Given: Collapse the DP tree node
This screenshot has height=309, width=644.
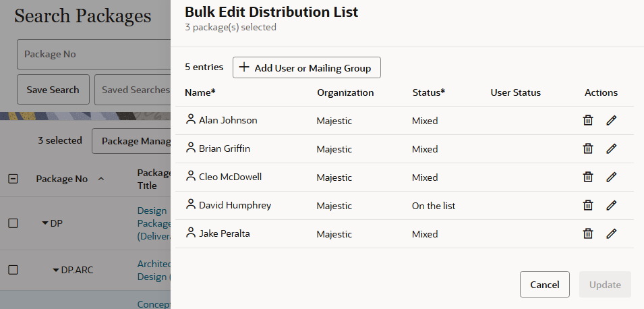Looking at the screenshot, I should 45,223.
